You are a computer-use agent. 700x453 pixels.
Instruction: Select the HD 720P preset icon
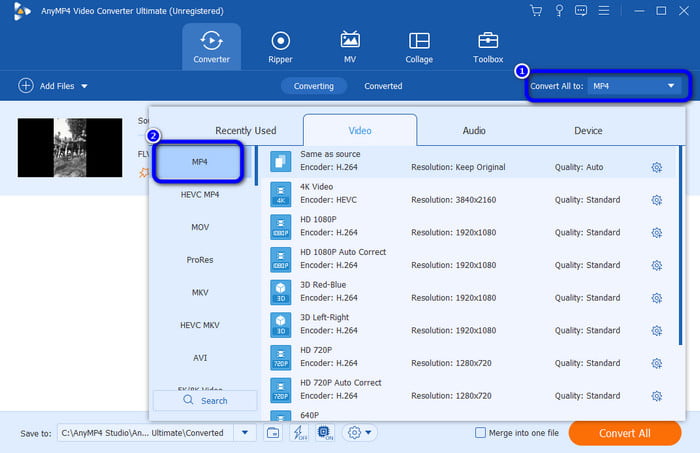(281, 357)
